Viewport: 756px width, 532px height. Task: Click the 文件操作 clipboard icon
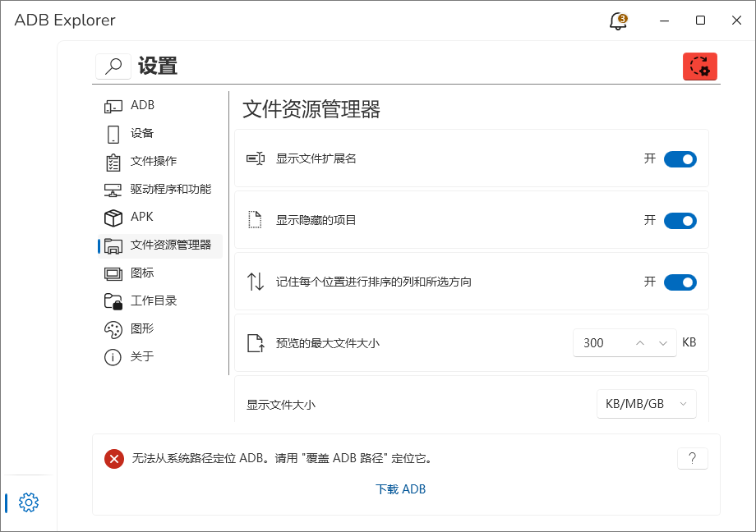(x=113, y=162)
